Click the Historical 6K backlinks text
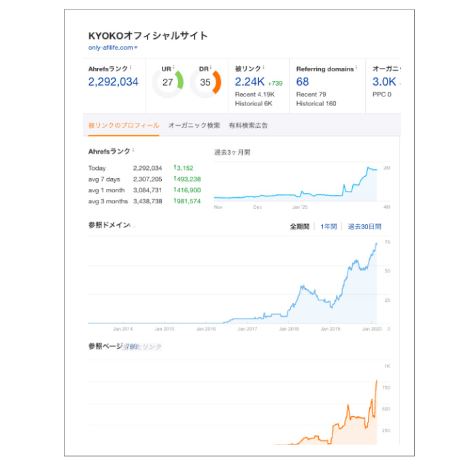The width and height of the screenshot is (476, 471). (254, 103)
